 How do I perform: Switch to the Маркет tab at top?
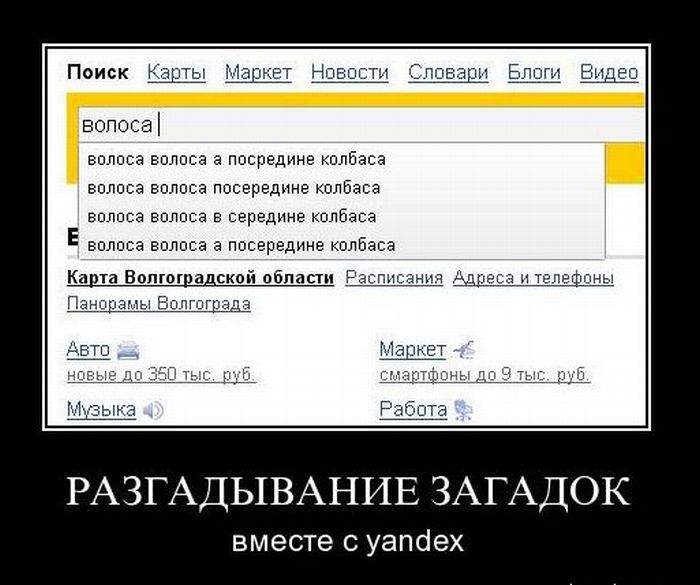tap(258, 73)
